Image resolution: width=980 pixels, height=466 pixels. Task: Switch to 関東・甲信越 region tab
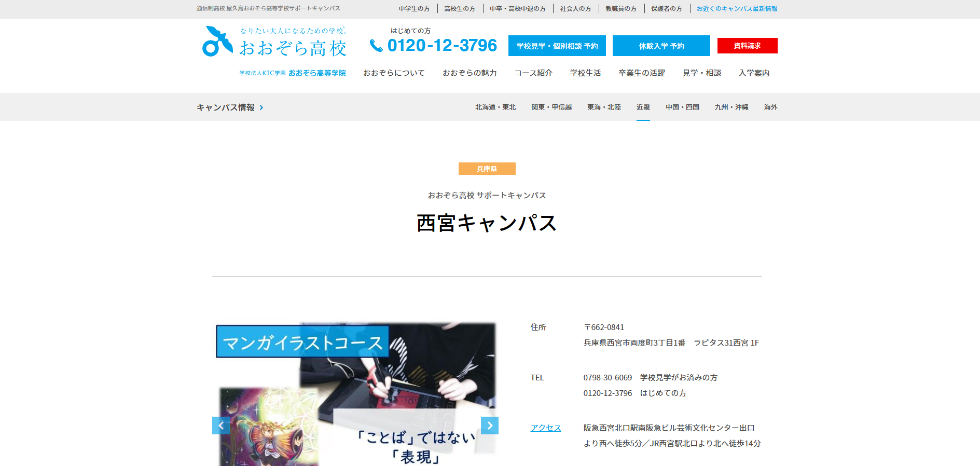[551, 107]
